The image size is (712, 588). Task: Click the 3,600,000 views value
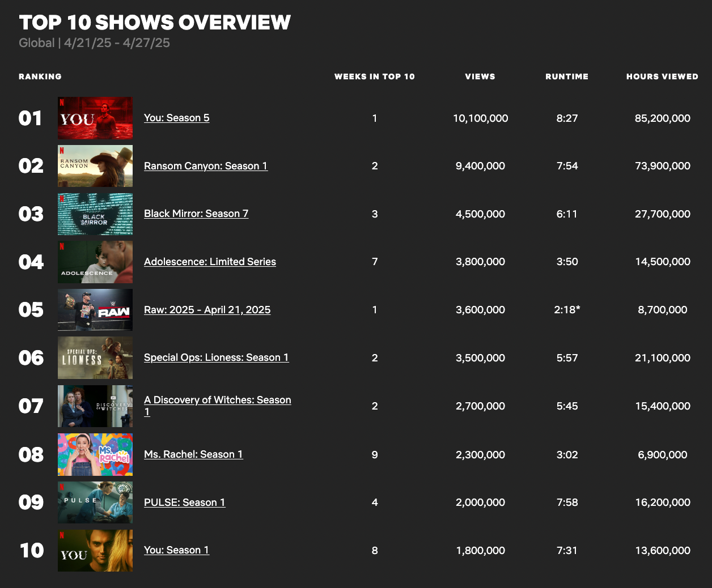click(x=481, y=310)
